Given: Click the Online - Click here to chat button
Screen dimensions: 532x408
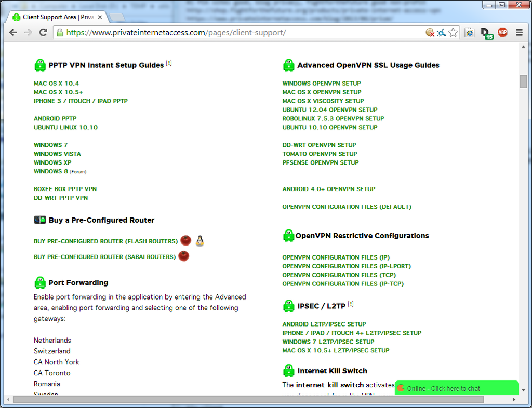Looking at the screenshot, I should point(457,388).
